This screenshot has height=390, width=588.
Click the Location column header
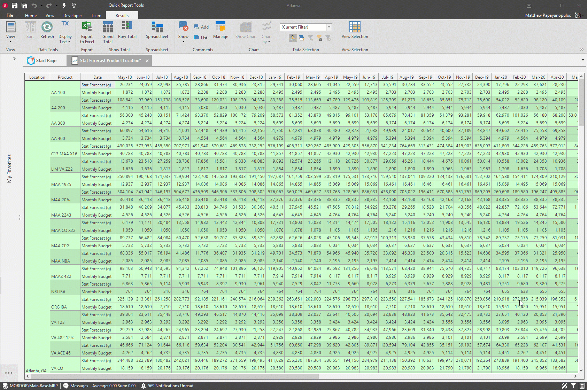tap(37, 77)
